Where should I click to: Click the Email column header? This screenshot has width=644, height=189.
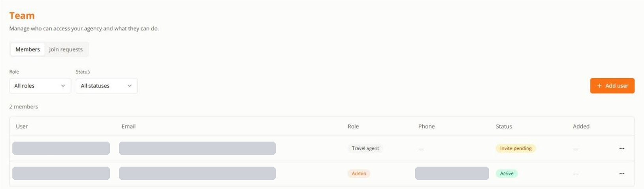(128, 127)
